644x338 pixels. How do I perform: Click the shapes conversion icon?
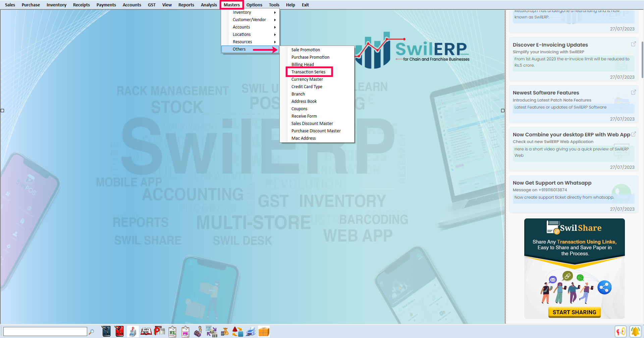[237, 331]
